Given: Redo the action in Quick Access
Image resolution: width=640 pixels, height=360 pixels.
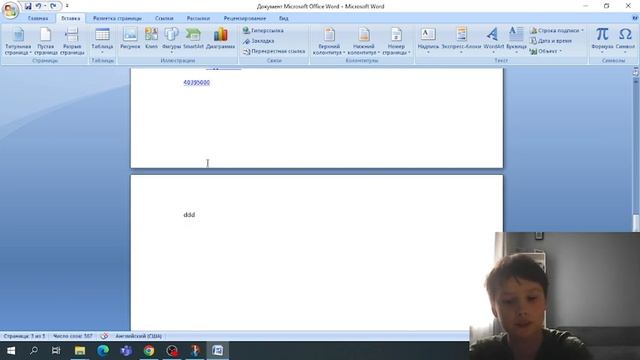Looking at the screenshot, I should (x=53, y=6).
